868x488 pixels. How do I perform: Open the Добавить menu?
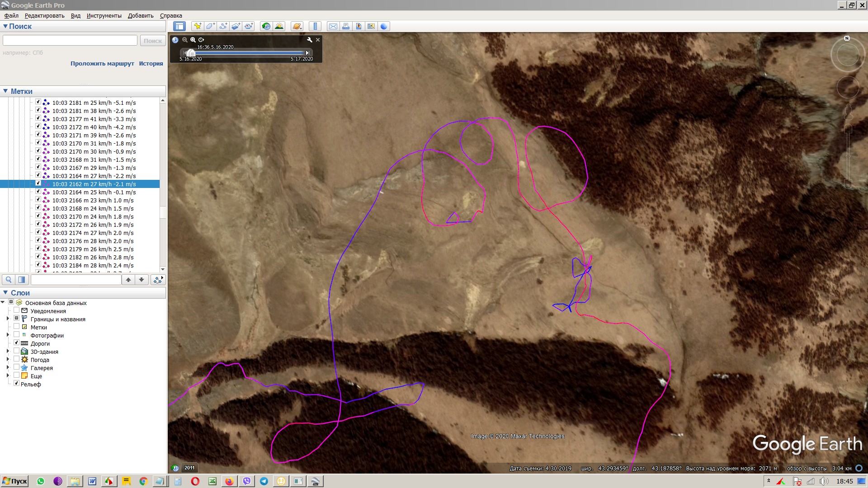point(141,16)
